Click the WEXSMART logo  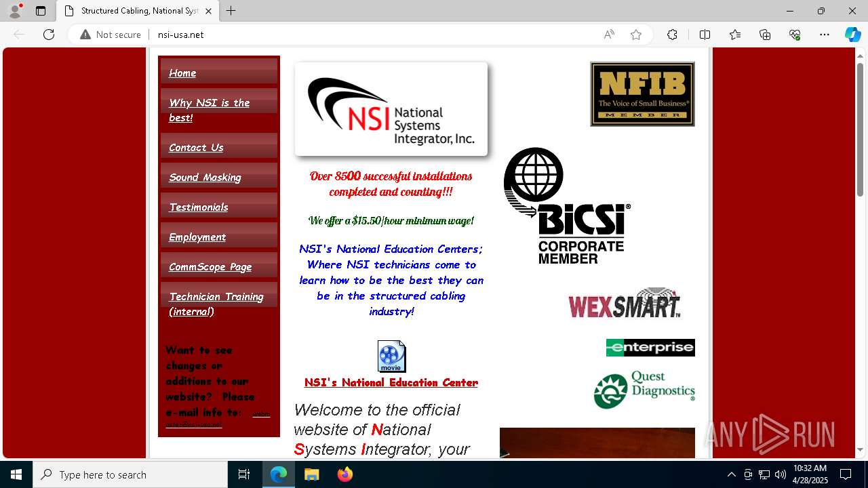coord(624,303)
